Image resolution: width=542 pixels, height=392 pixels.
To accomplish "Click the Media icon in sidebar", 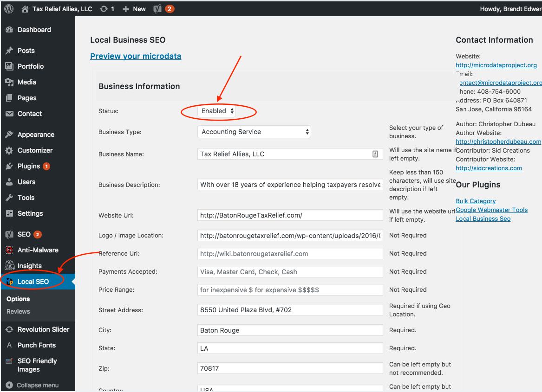I will point(9,82).
